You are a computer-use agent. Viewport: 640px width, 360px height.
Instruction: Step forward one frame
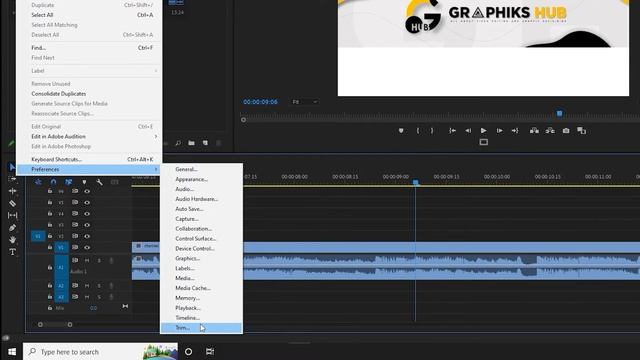point(499,131)
